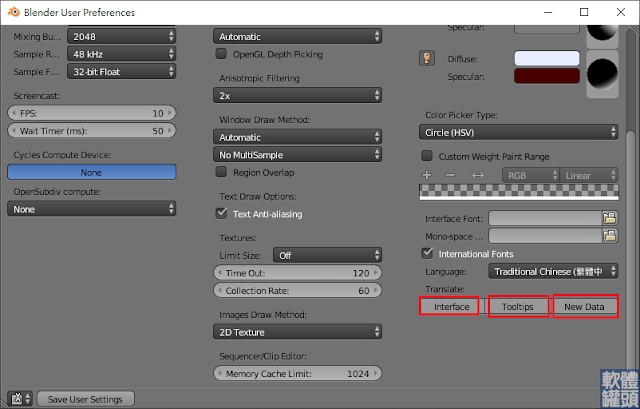Image resolution: width=640 pixels, height=409 pixels.
Task: Click Memory Cache Limit field
Action: 297,373
